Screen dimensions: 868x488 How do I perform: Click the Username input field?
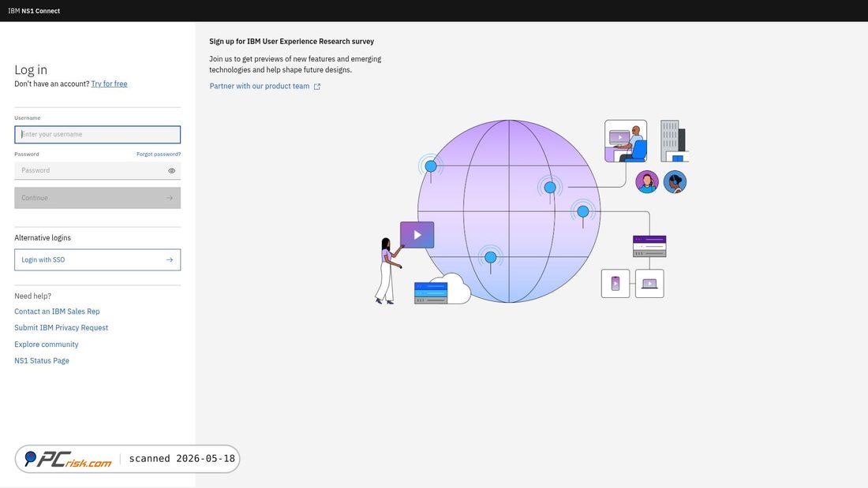97,135
